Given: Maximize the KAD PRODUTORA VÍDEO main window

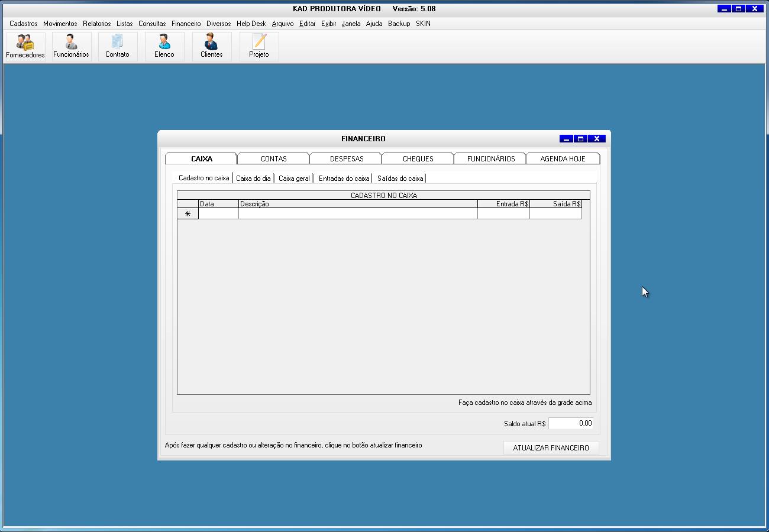Looking at the screenshot, I should (739, 9).
